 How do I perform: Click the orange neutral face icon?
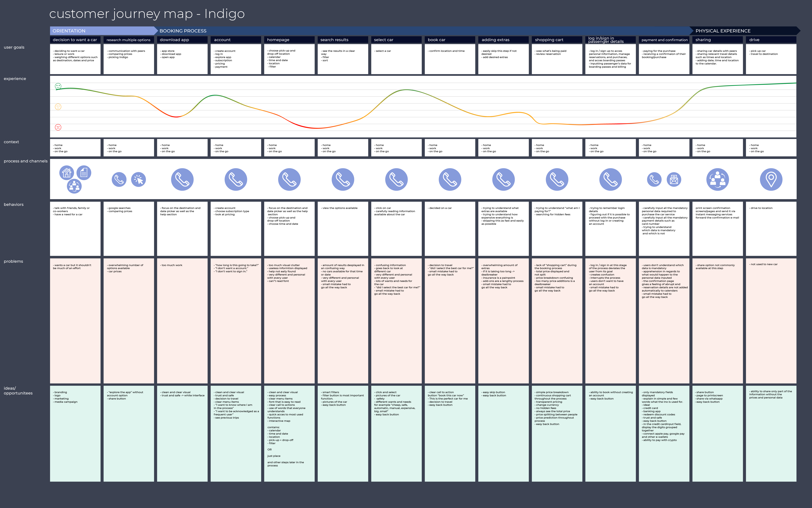[x=58, y=107]
